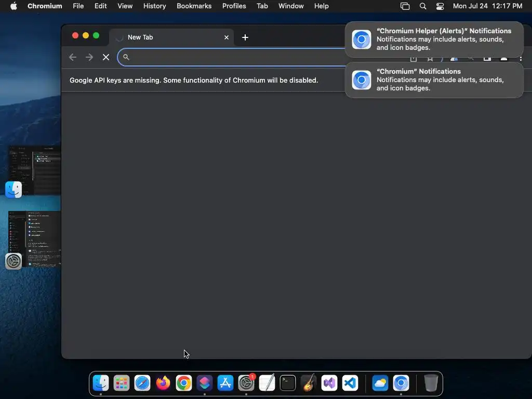This screenshot has width=532, height=399.
Task: Open System Settings from the Dock
Action: click(x=246, y=383)
